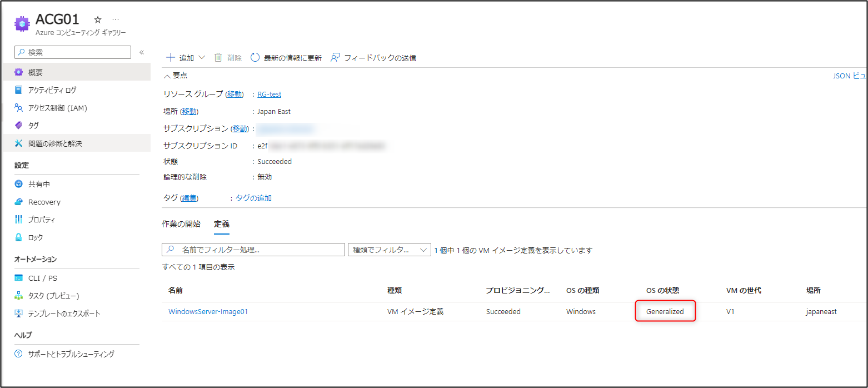The image size is (868, 388).
Task: Click the sidebar 検索 search field
Action: (73, 52)
